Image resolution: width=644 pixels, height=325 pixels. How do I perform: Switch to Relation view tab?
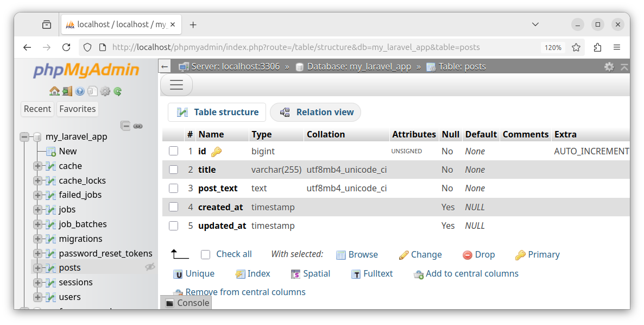coord(315,112)
